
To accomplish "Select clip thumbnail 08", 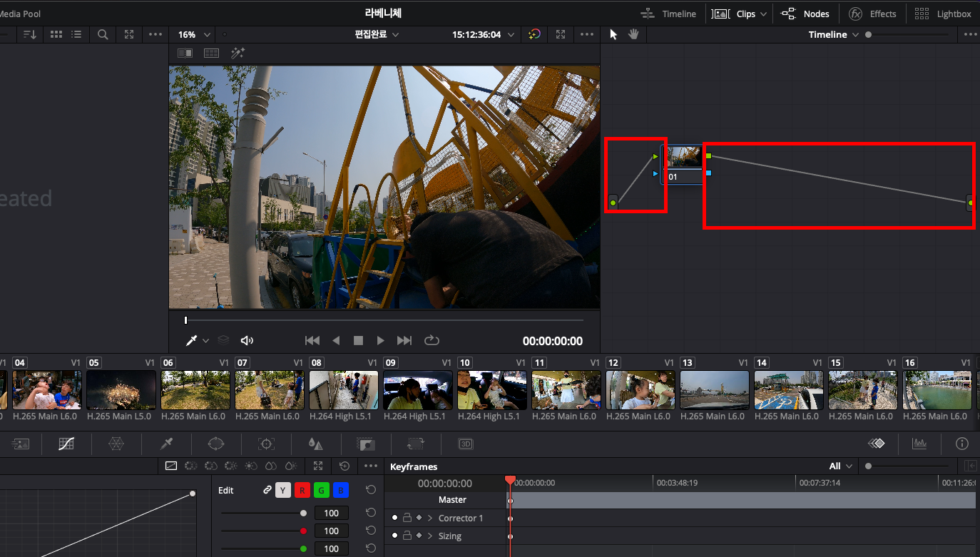I will 344,389.
